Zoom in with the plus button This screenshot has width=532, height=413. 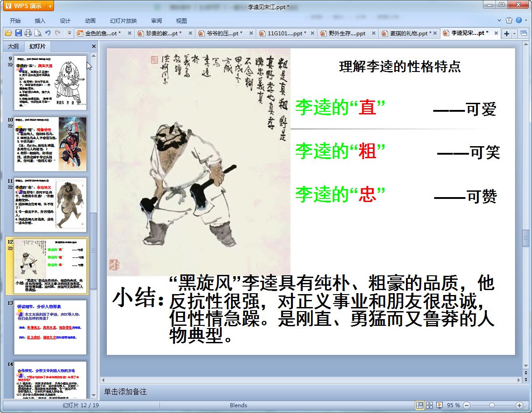click(519, 405)
